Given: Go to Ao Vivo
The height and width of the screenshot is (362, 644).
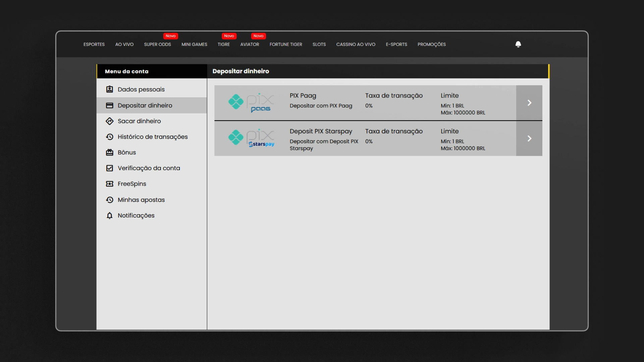Looking at the screenshot, I should pos(124,44).
